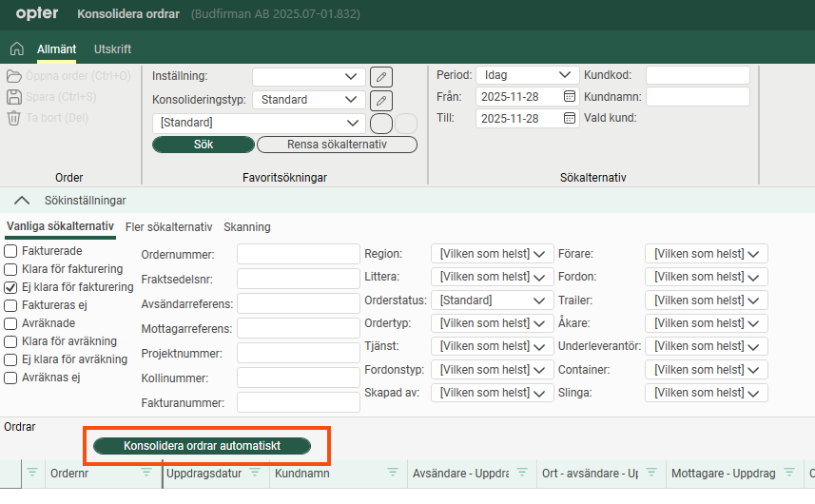Switch to the Utskrift ribbon tab
The image size is (815, 504).
[112, 49]
